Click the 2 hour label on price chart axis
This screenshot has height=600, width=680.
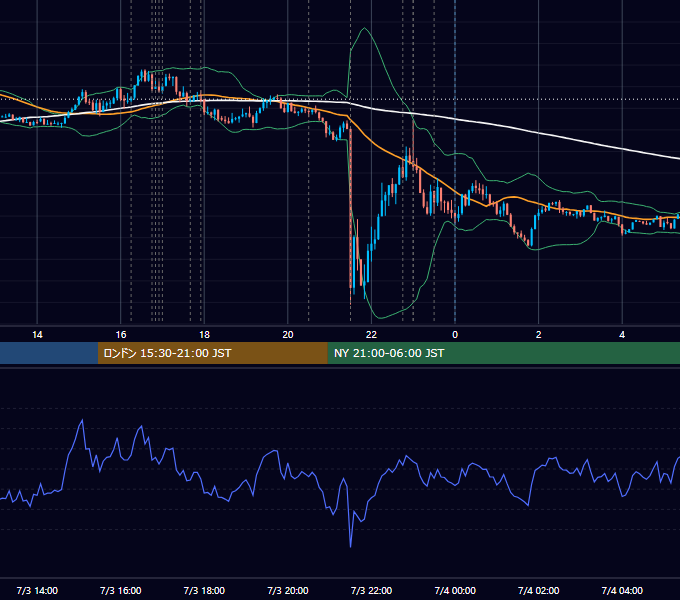[x=539, y=335]
